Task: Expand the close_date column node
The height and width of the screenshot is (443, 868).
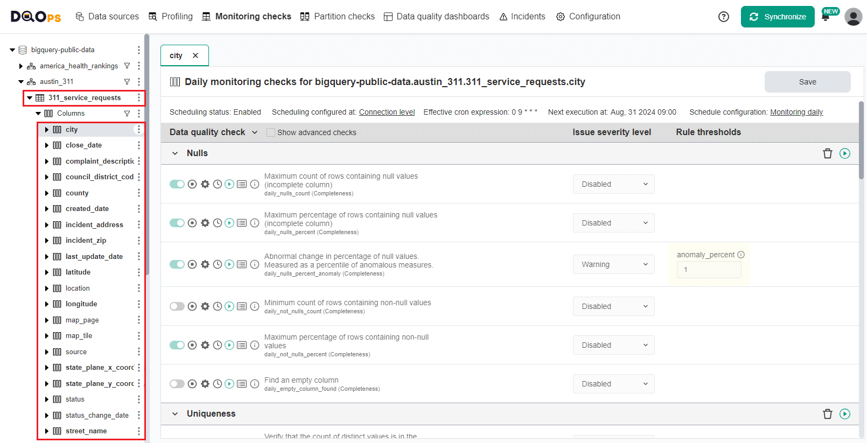Action: point(47,145)
